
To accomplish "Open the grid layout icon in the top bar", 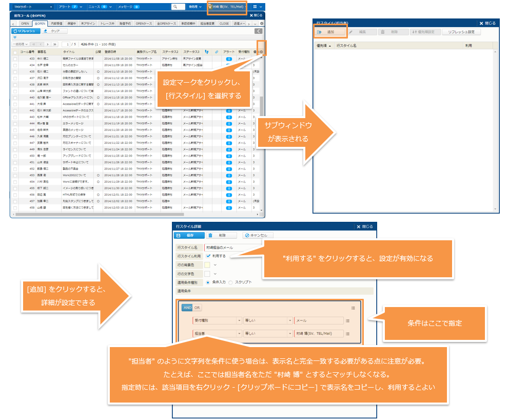I will coord(256,7).
